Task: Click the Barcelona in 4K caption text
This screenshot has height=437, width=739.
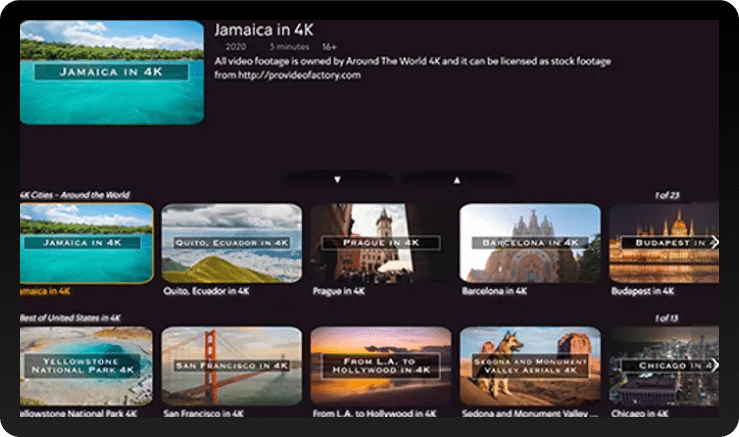Action: (494, 291)
